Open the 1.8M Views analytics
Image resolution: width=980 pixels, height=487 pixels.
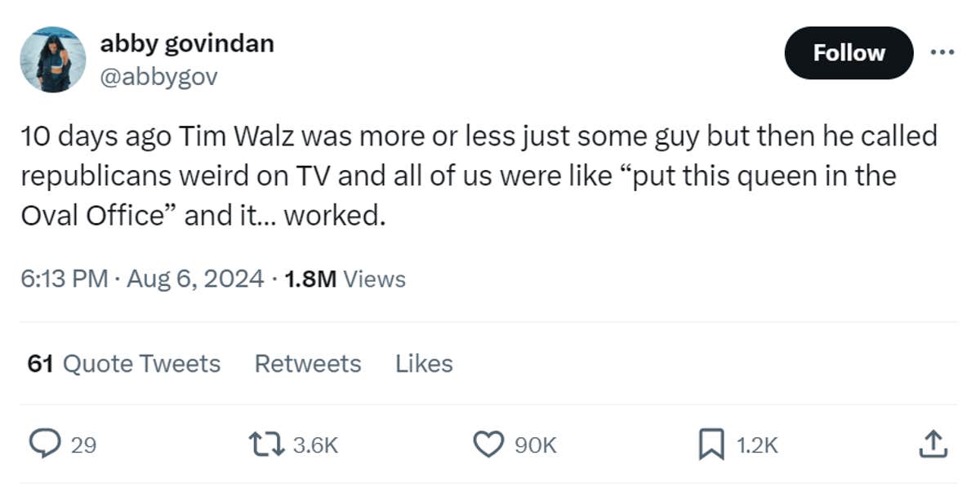(344, 279)
